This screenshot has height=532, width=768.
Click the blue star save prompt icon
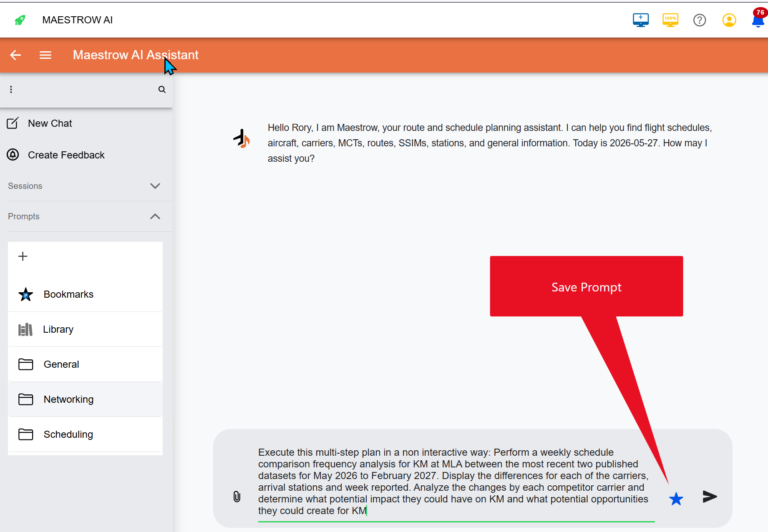click(x=676, y=498)
